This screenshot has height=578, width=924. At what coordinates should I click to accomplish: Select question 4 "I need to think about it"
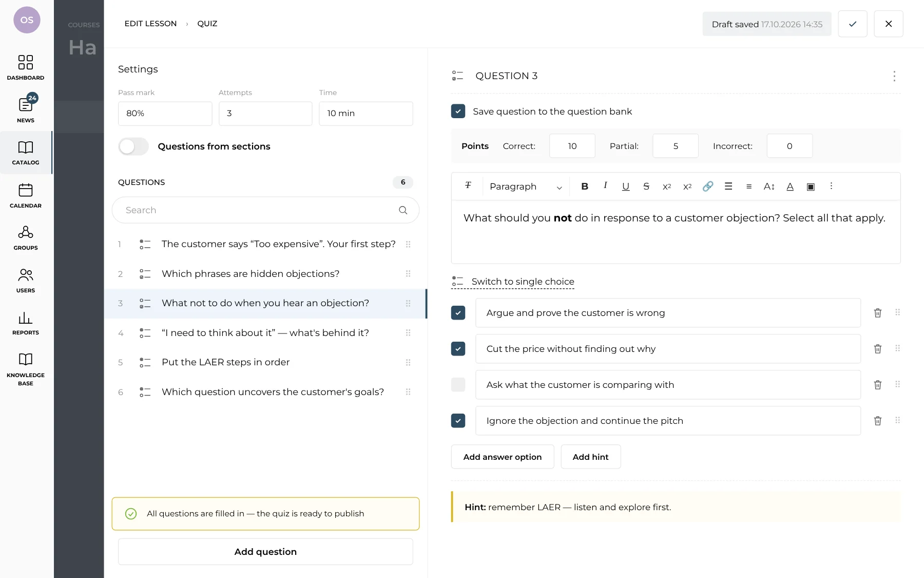click(265, 333)
